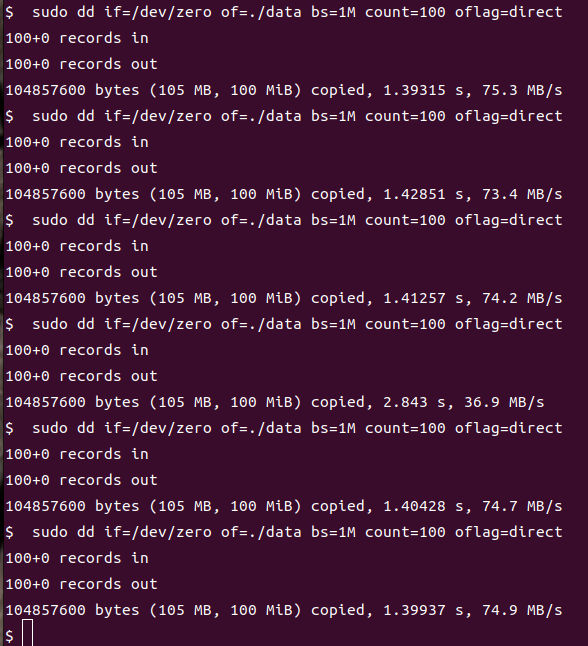Image resolution: width=588 pixels, height=646 pixels.
Task: Click the first "100+0 records in" line
Action: (x=77, y=38)
